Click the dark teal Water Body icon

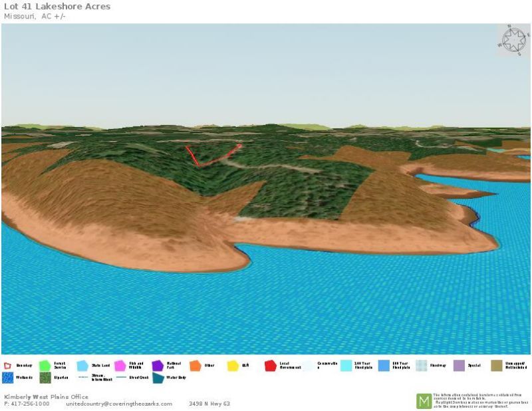coord(158,378)
